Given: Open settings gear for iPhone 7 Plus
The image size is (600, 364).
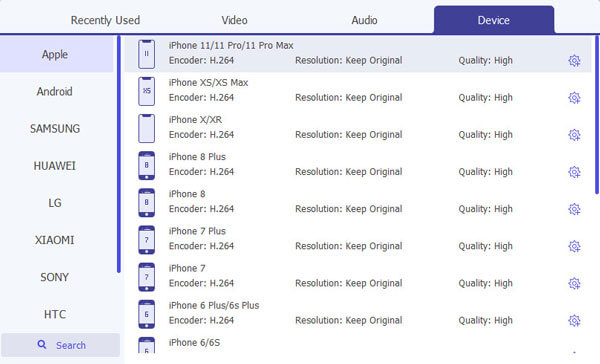Looking at the screenshot, I should click(574, 246).
